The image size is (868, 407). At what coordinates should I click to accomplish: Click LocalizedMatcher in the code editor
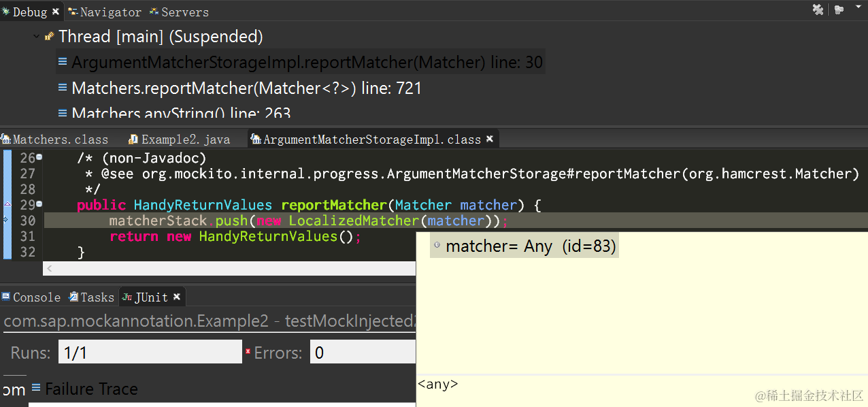point(352,221)
